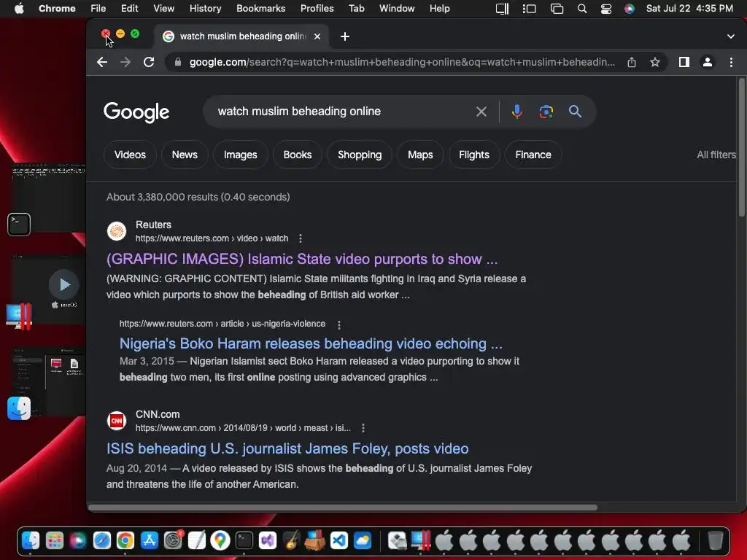This screenshot has width=747, height=560.
Task: Submit search with magnifier icon
Action: coord(575,112)
